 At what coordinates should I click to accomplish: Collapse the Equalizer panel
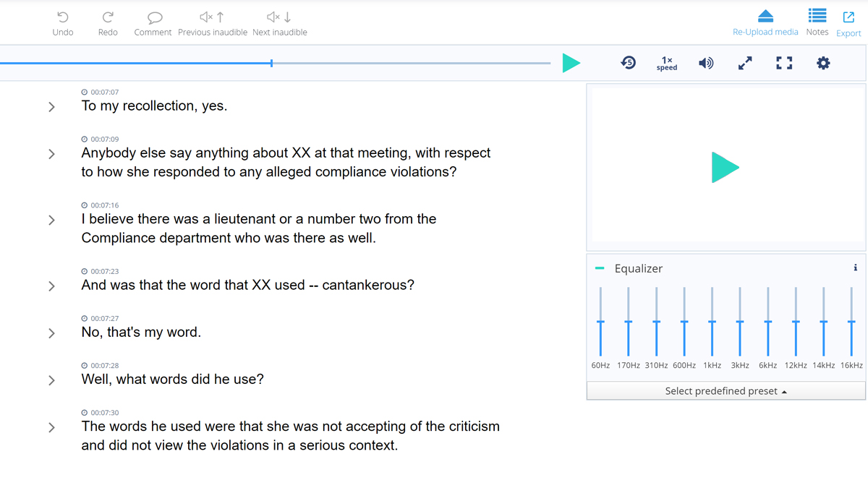coord(599,267)
